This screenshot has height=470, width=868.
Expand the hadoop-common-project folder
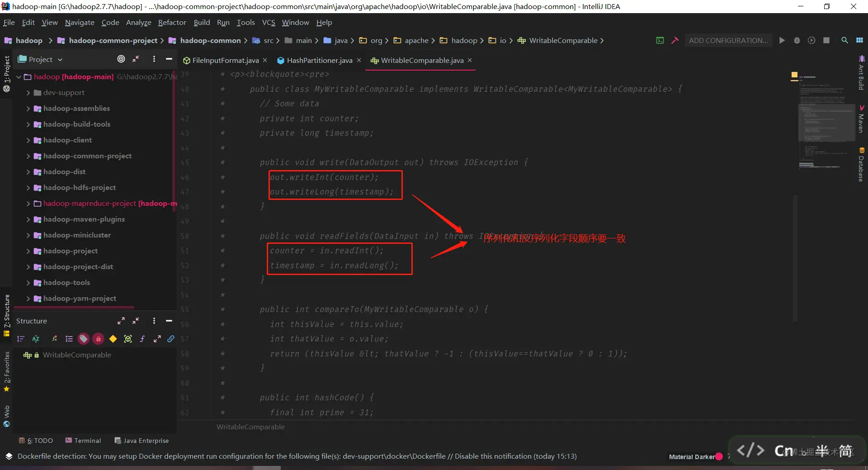[x=28, y=156]
